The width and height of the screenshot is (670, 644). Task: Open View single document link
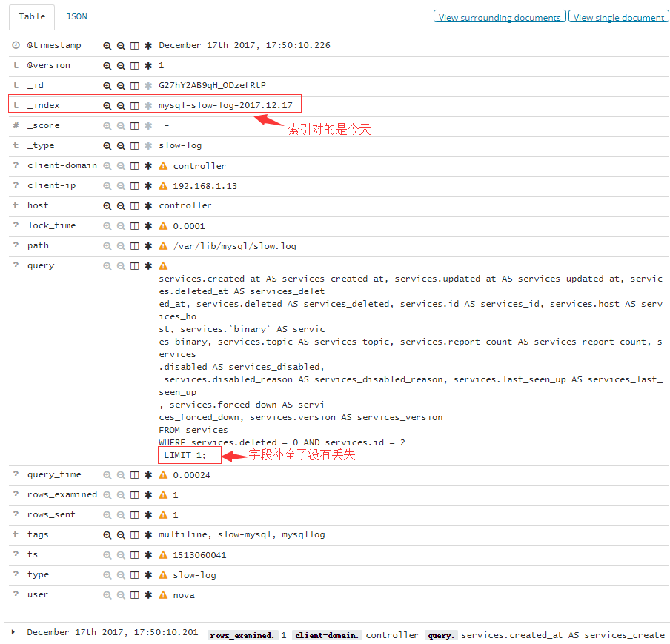pos(618,17)
